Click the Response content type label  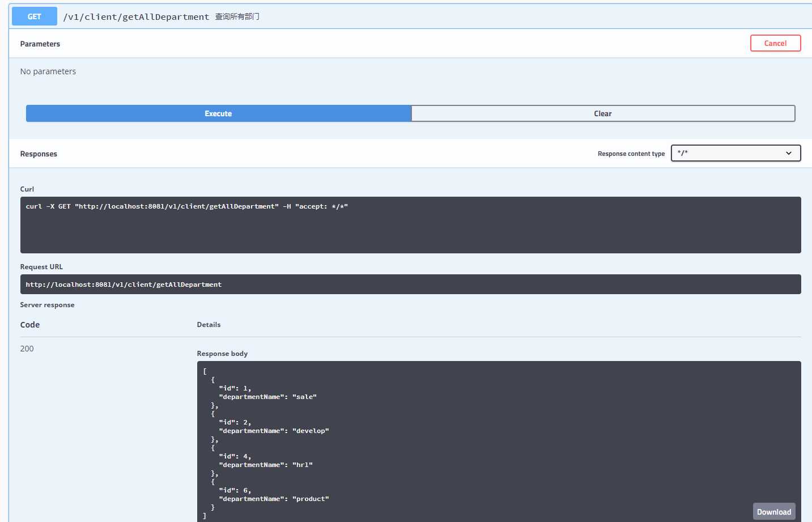click(x=631, y=154)
